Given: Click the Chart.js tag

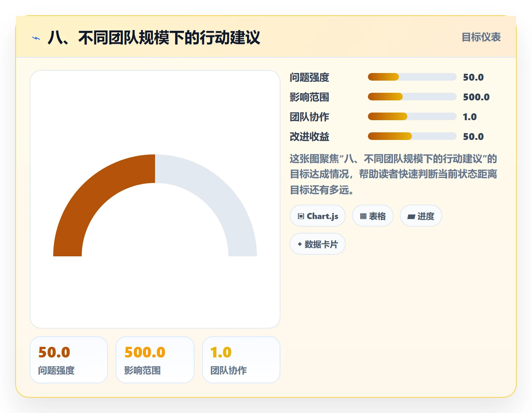Looking at the screenshot, I should tap(318, 216).
